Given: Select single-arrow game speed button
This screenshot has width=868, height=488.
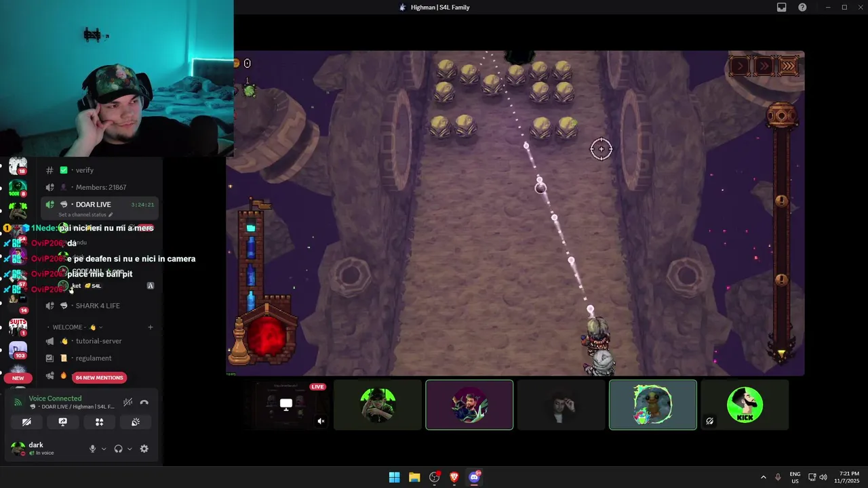Looking at the screenshot, I should [x=741, y=66].
